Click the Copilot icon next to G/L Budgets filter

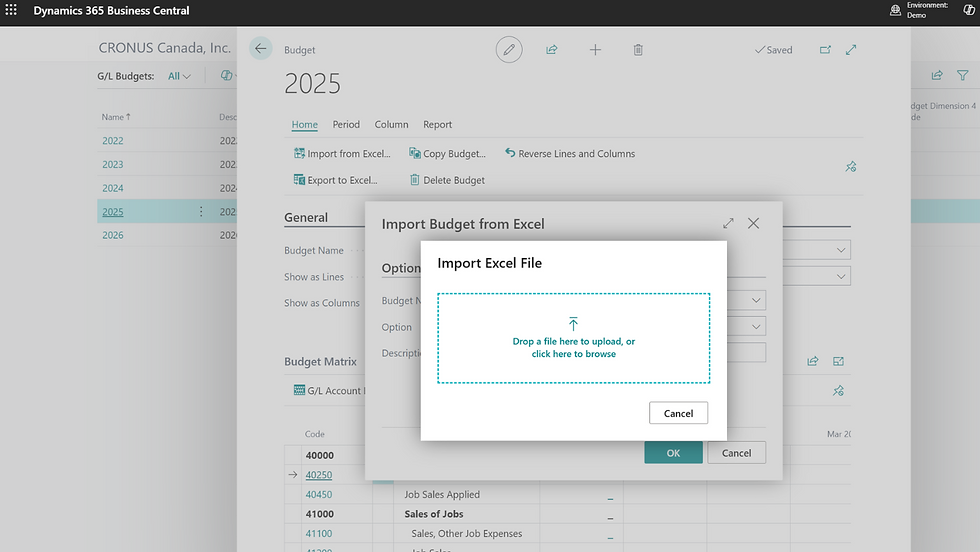[x=226, y=75]
